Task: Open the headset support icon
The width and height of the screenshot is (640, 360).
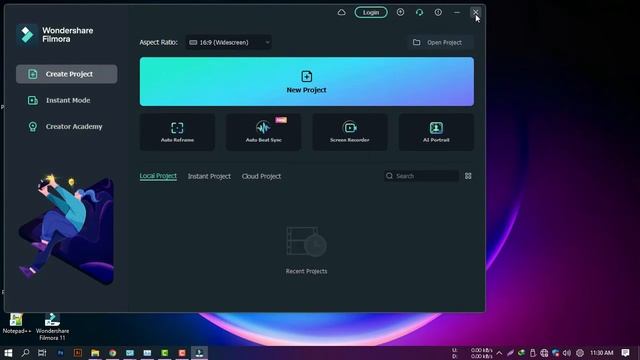Action: point(419,12)
